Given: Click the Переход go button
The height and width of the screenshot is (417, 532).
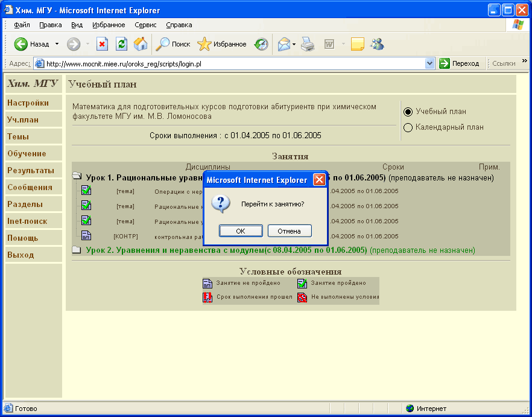Looking at the screenshot, I should click(459, 63).
